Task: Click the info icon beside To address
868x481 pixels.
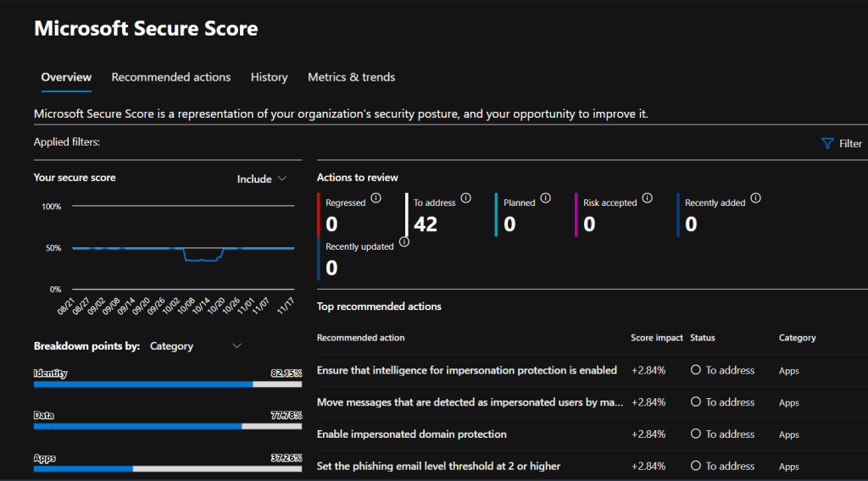Action: (x=466, y=198)
